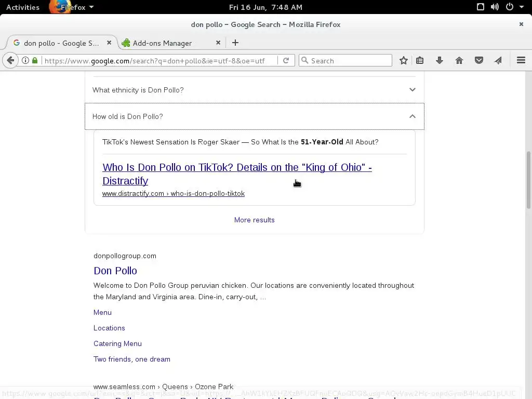The width and height of the screenshot is (532, 399).
Task: Collapse 'How old is Don Pollo?' question
Action: click(x=255, y=116)
